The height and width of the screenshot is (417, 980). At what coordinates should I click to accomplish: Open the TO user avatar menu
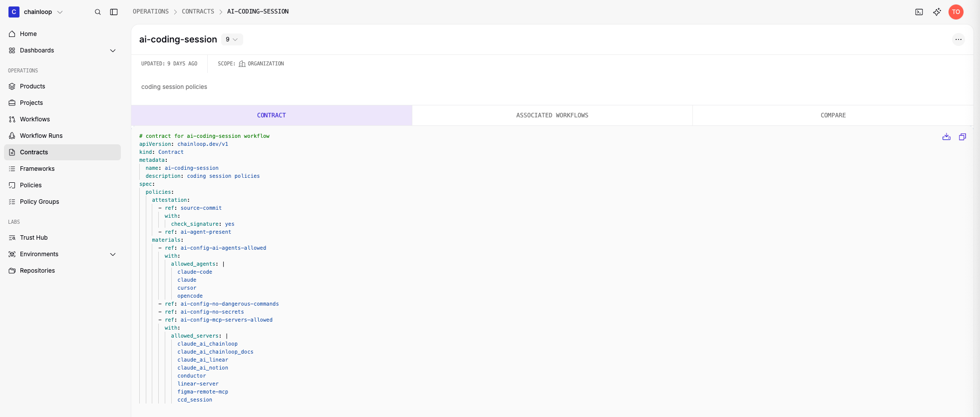(x=956, y=12)
